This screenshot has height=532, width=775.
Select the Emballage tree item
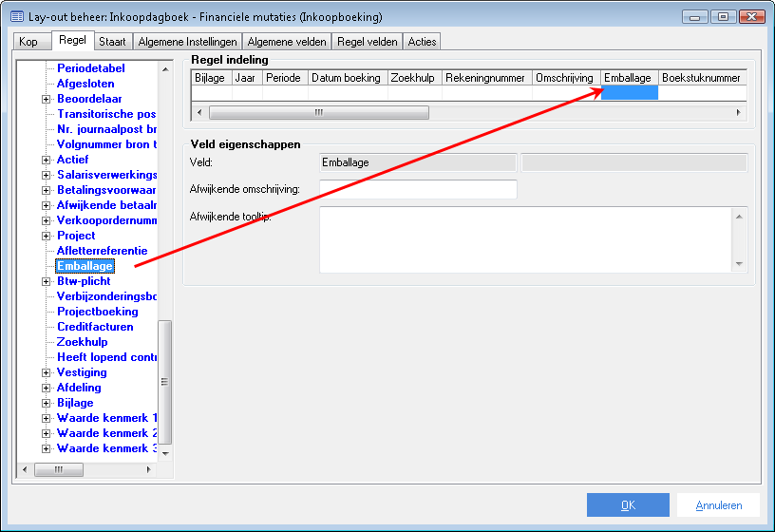[x=85, y=267]
